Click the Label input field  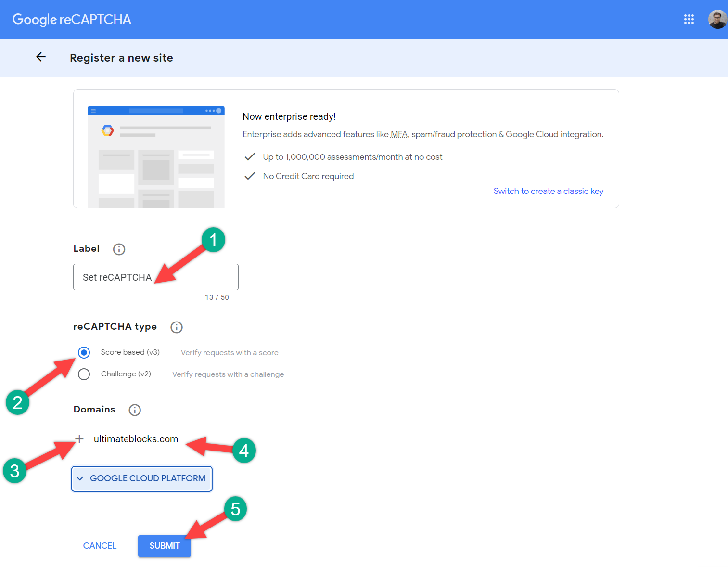tap(155, 277)
